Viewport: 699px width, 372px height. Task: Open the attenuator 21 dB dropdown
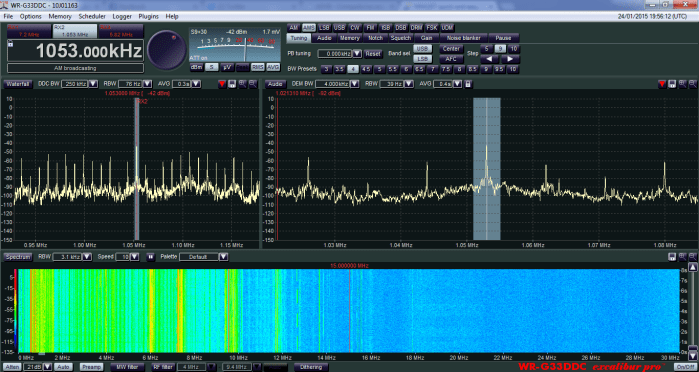coord(49,367)
